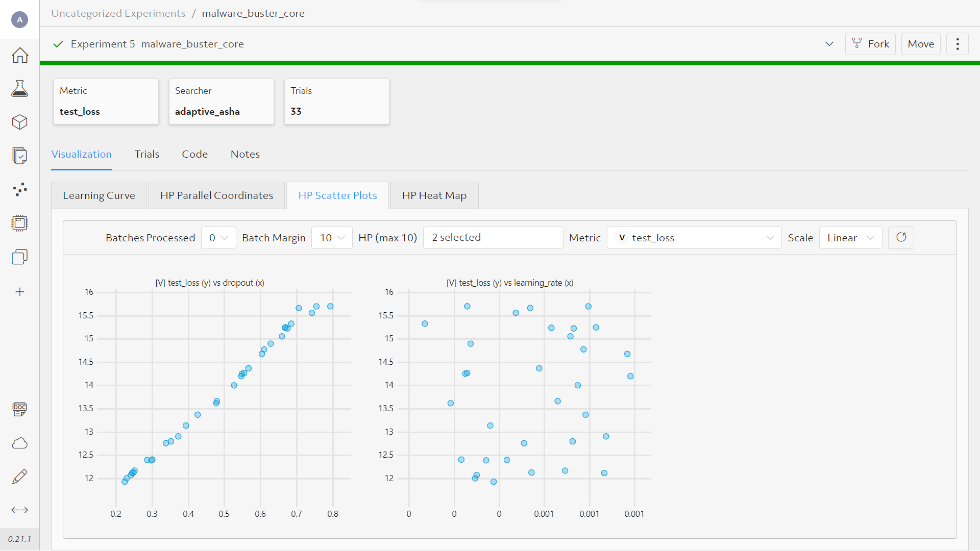Click the Uncategorized Experiments breadcrumb link
Image resolution: width=980 pixels, height=551 pixels.
(x=118, y=13)
